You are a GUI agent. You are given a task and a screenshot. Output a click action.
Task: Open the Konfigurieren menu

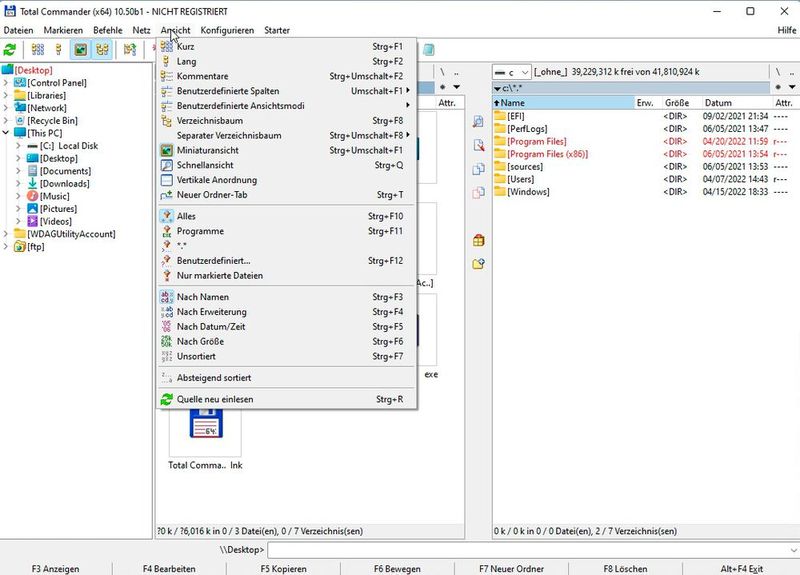point(227,30)
